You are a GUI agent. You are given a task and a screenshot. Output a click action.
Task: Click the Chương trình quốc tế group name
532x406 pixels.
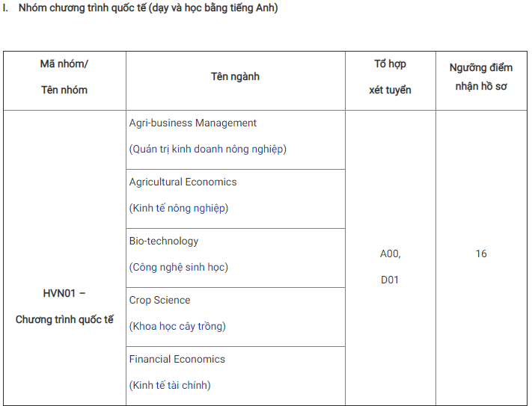pos(64,319)
